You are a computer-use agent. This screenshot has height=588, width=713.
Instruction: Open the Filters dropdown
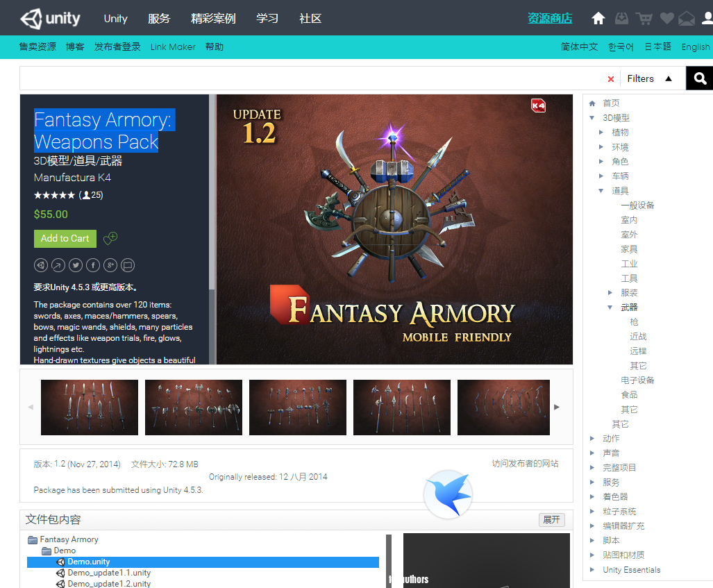(649, 78)
